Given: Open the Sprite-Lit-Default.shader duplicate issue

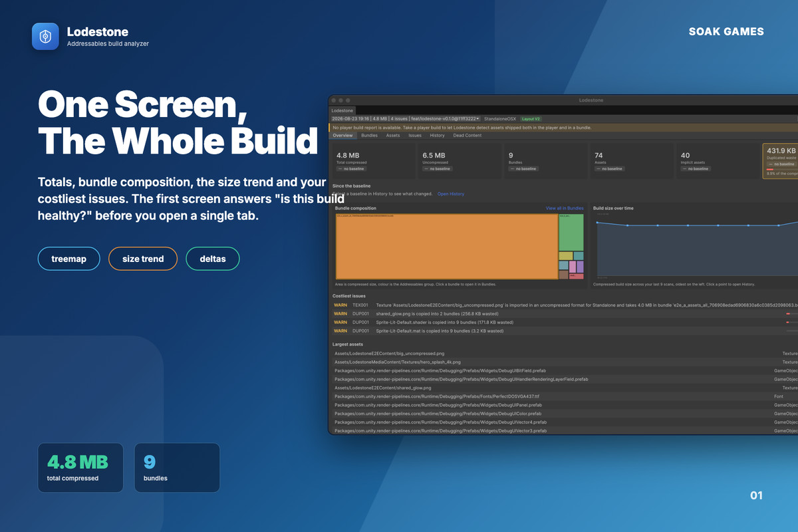Looking at the screenshot, I should [x=564, y=322].
